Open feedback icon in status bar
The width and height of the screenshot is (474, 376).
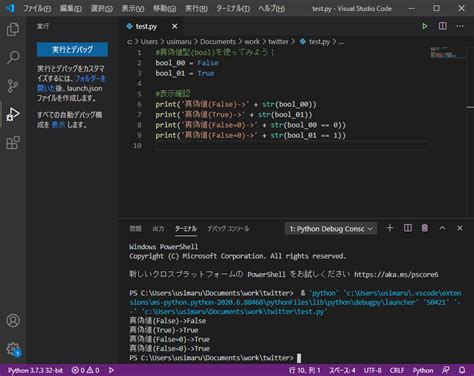pos(446,370)
